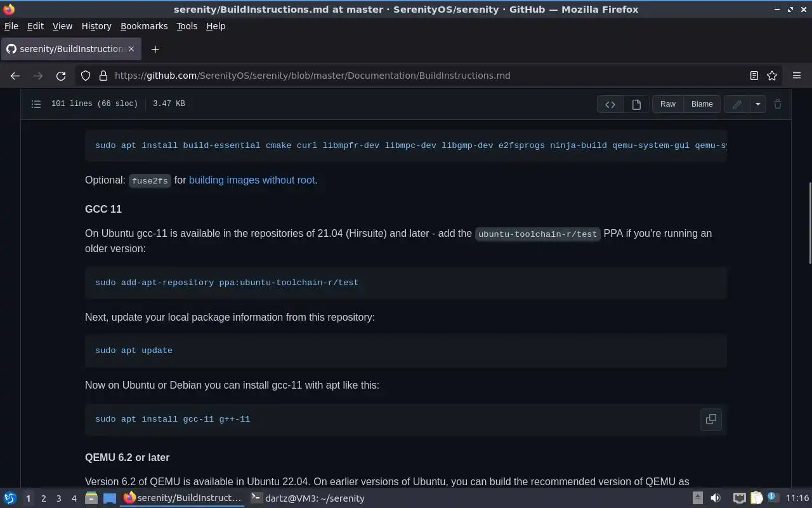This screenshot has height=508, width=812.
Task: Open the table of contents list icon
Action: (36, 104)
